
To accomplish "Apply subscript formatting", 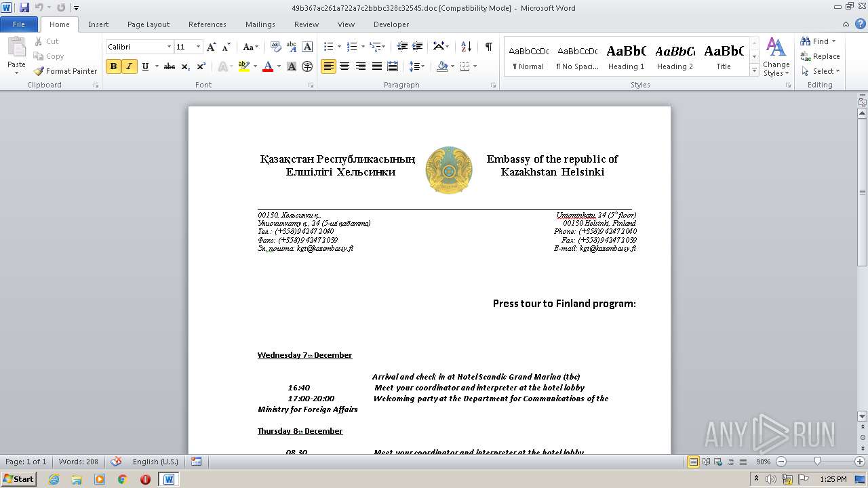I will point(185,66).
